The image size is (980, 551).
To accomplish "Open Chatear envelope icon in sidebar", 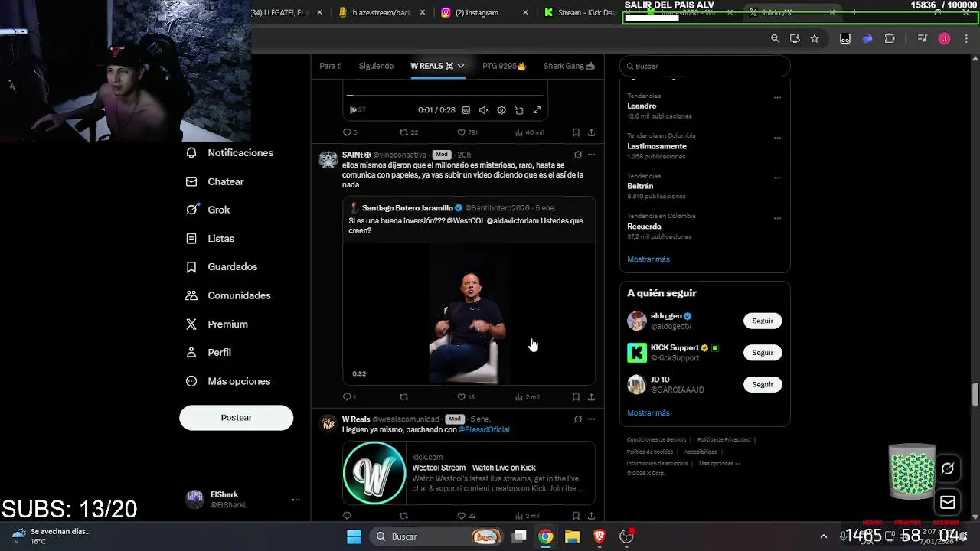I will (x=191, y=181).
